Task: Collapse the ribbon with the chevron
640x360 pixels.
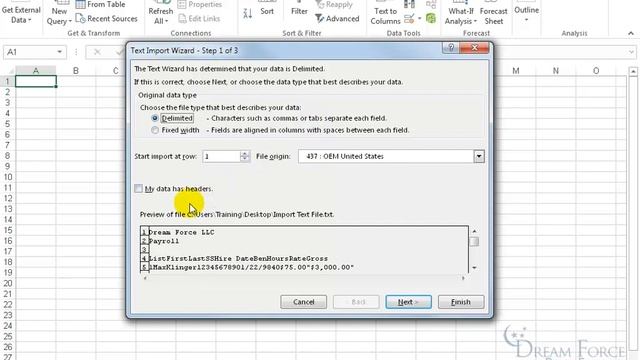Action: (631, 33)
